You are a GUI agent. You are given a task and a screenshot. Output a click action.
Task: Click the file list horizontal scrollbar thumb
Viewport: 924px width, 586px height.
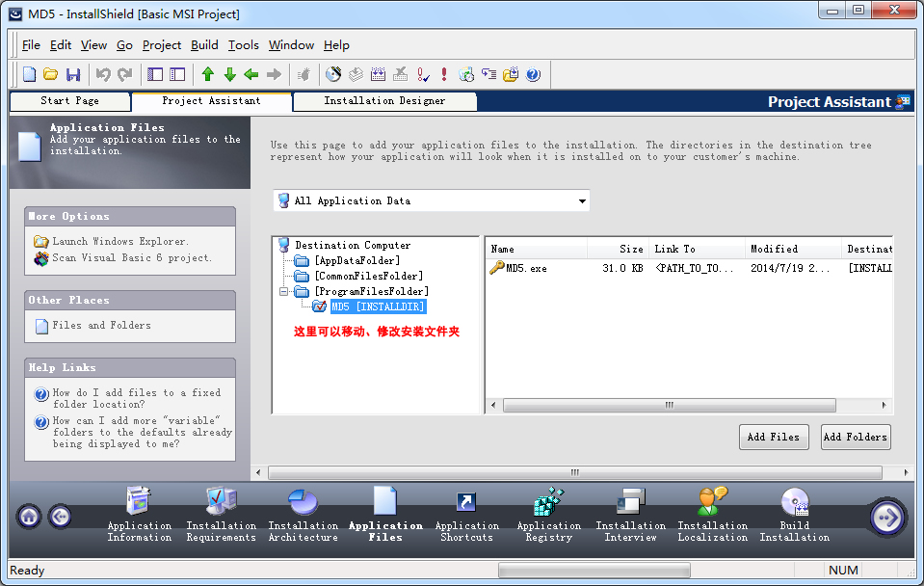click(x=670, y=406)
